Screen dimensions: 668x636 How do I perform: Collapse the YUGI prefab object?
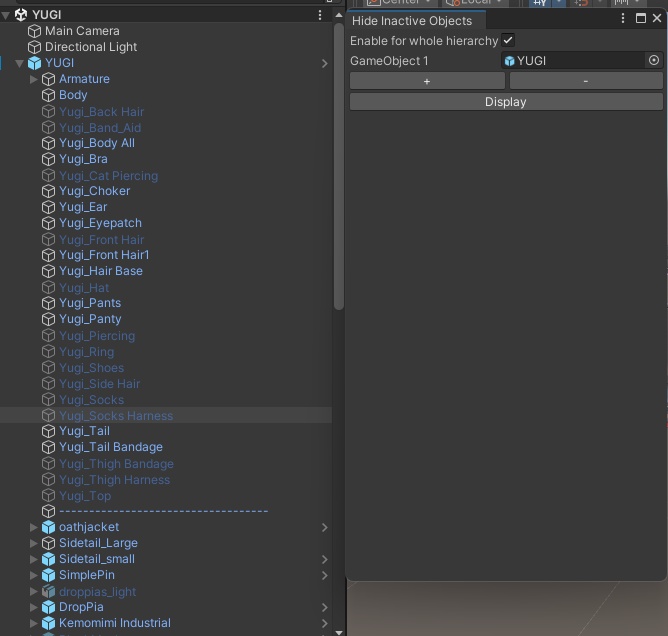[x=19, y=63]
